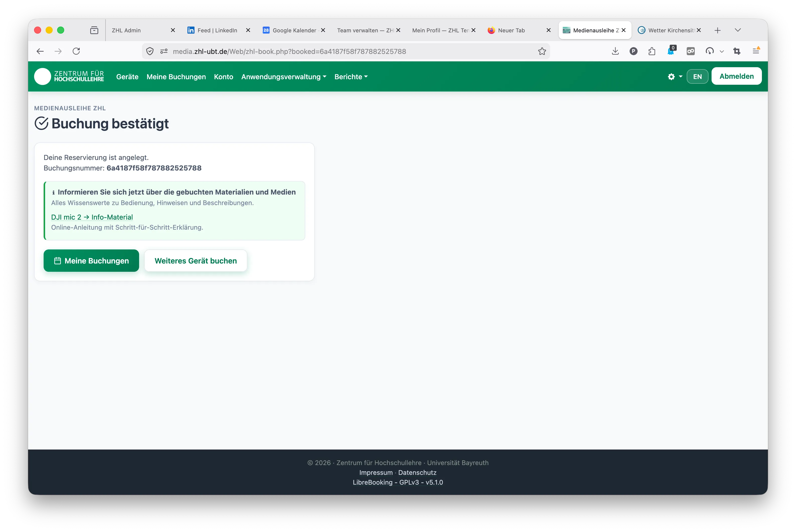Open the downloads panel
Image resolution: width=796 pixels, height=532 pixels.
615,51
